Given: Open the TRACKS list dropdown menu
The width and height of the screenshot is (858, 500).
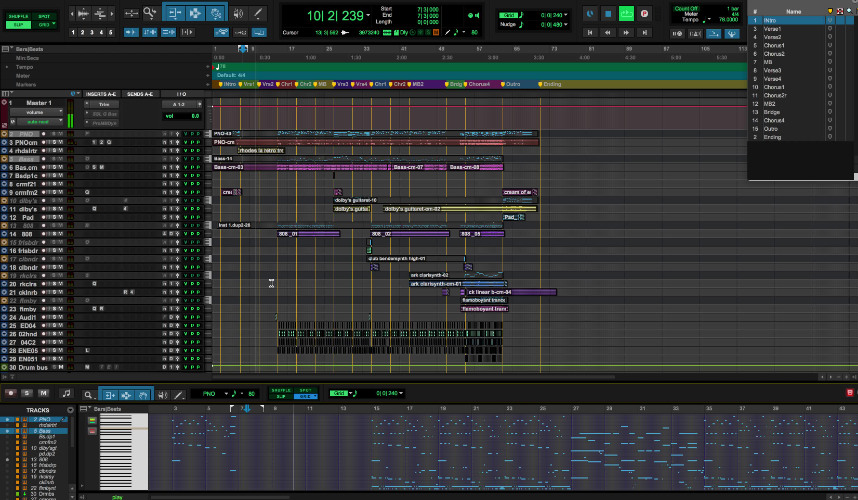Looking at the screenshot, I should point(71,410).
